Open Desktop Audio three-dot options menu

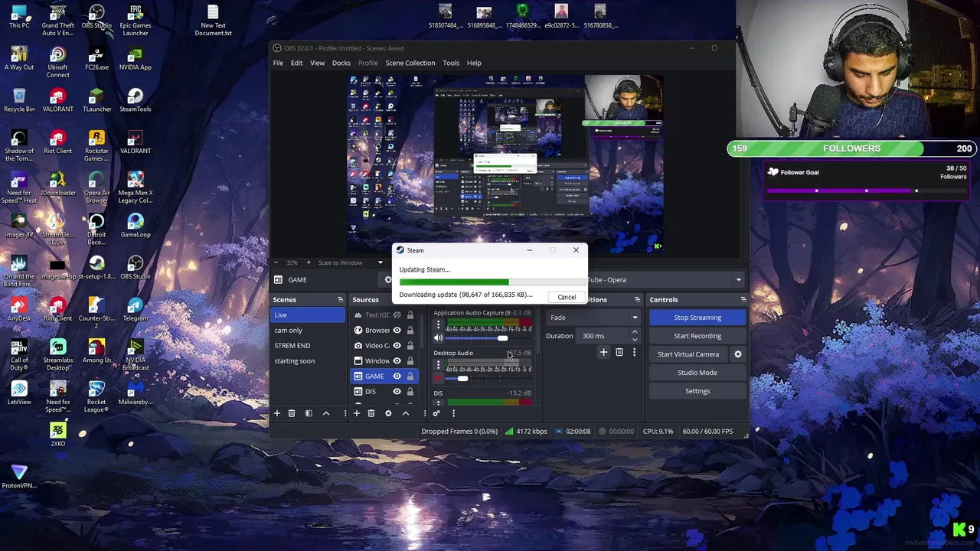pos(438,365)
